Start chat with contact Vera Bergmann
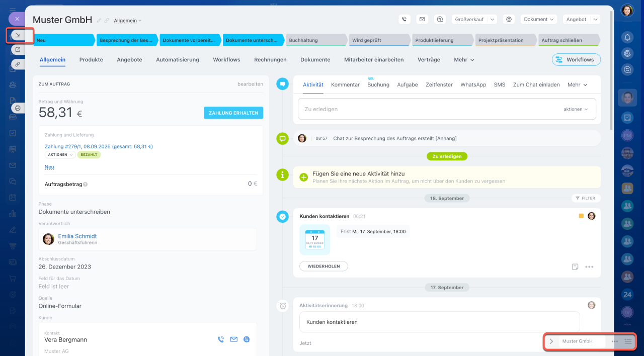The height and width of the screenshot is (356, 644). (246, 339)
